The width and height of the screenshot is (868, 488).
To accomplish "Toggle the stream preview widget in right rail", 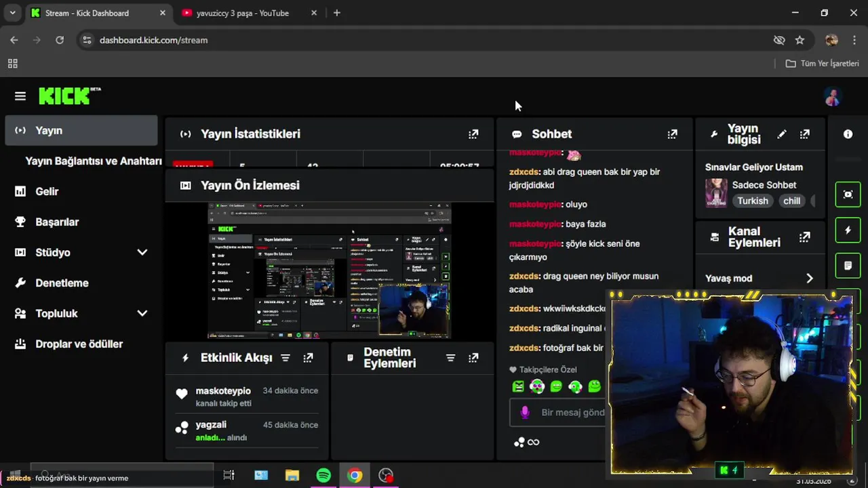I will click(848, 195).
